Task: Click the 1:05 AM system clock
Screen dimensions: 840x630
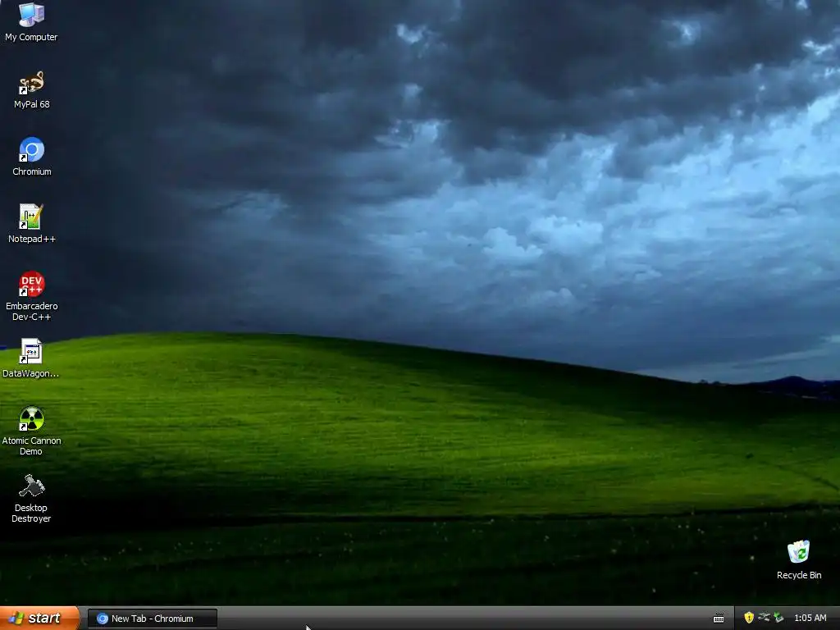Action: click(x=810, y=619)
